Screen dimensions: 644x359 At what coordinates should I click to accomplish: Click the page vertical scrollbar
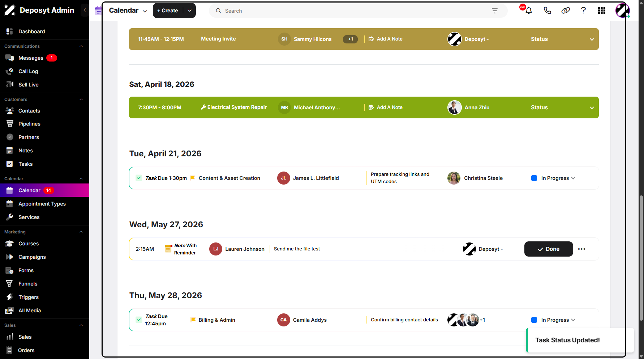[x=641, y=258]
